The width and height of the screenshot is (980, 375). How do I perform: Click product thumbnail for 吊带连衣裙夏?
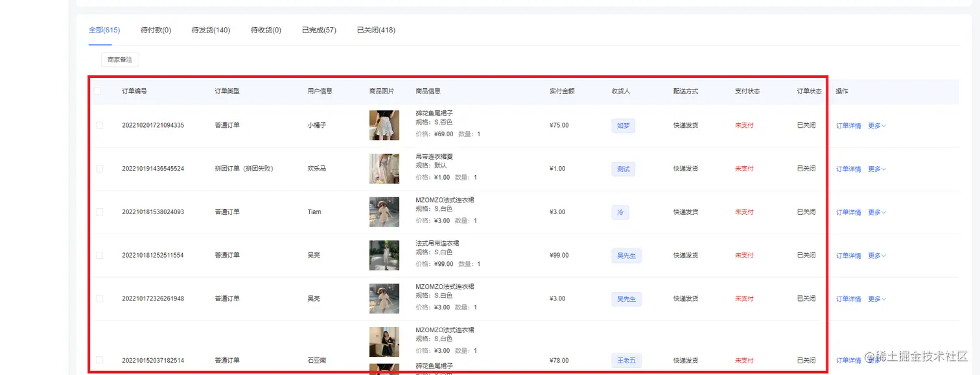coord(384,169)
